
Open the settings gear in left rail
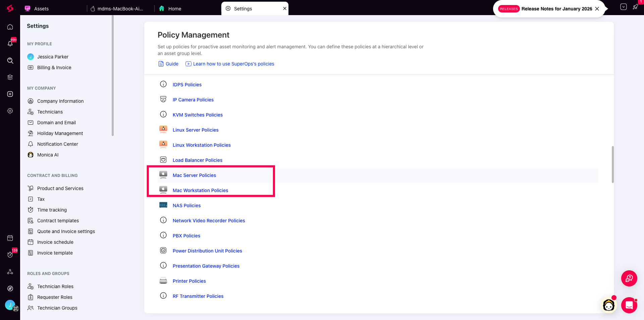[10, 111]
